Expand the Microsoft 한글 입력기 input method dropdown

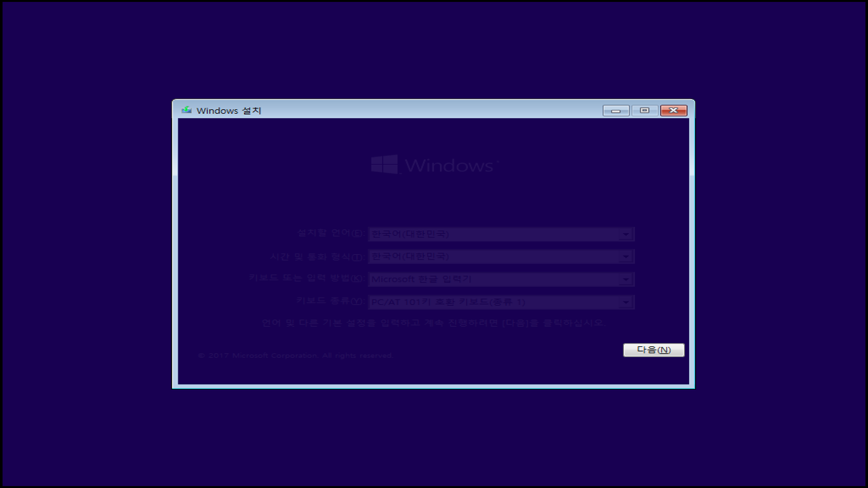pyautogui.click(x=501, y=279)
